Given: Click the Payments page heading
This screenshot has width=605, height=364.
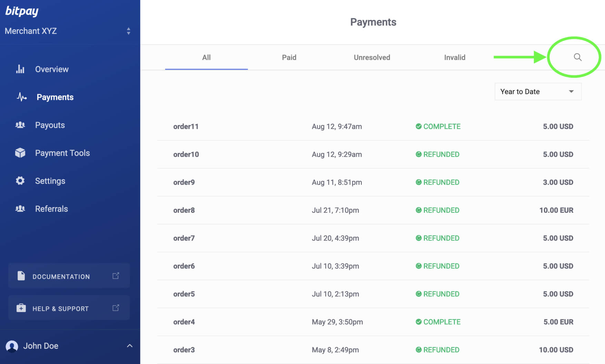Looking at the screenshot, I should click(x=373, y=22).
